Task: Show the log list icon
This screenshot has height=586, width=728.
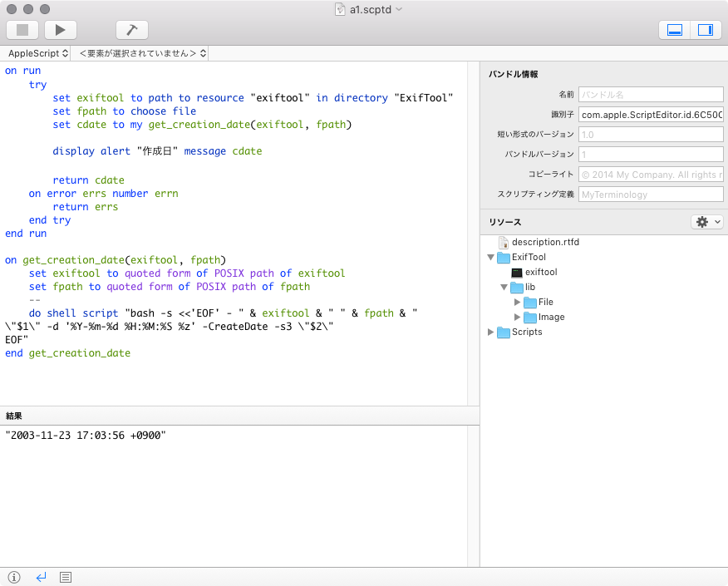Action: pyautogui.click(x=66, y=577)
